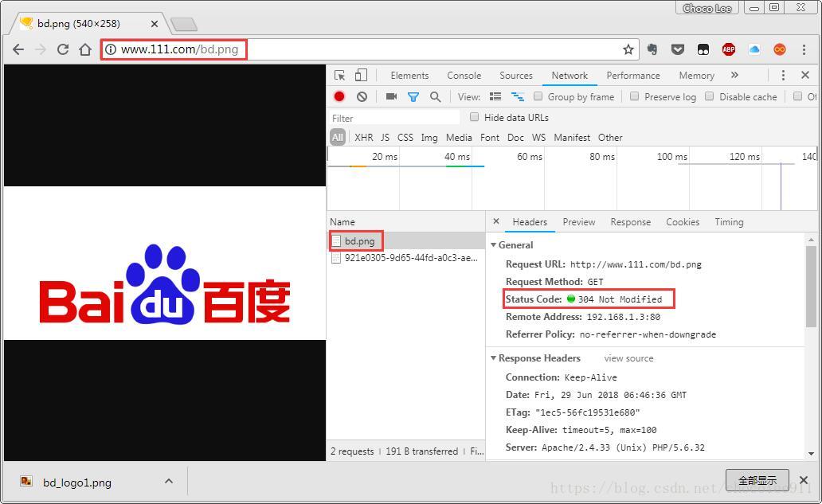Open the orange infinity extension icon
Image resolution: width=822 pixels, height=504 pixels.
pyautogui.click(x=780, y=49)
